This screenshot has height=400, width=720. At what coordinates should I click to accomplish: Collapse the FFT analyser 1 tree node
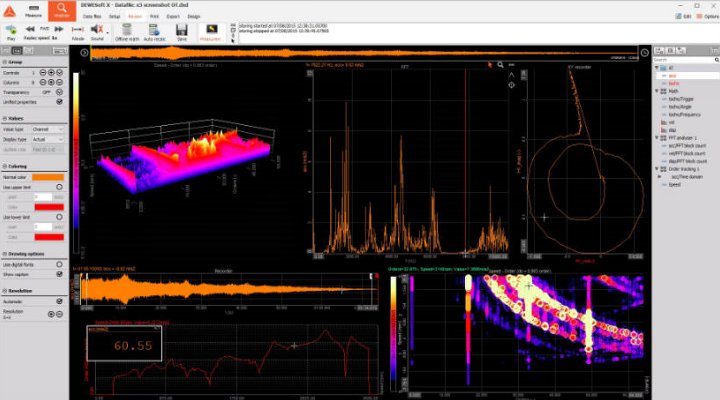coord(657,137)
